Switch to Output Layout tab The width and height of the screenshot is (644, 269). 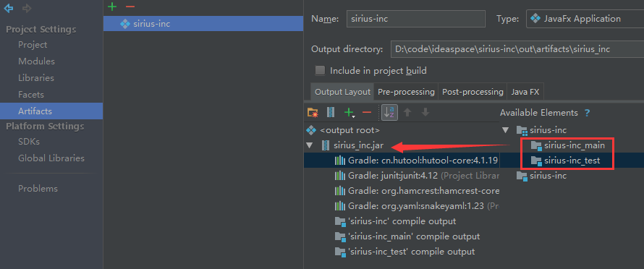(342, 92)
